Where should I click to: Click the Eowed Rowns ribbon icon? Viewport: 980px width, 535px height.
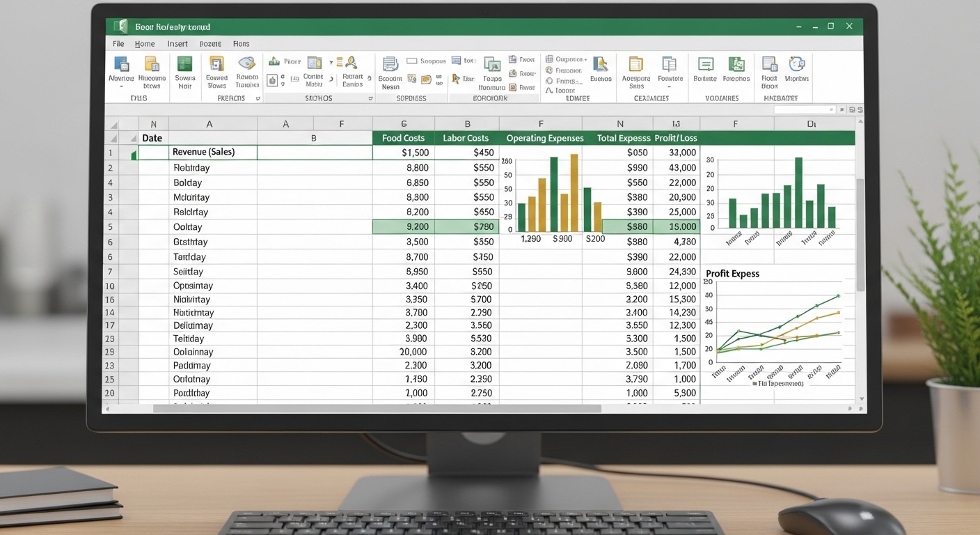(216, 65)
